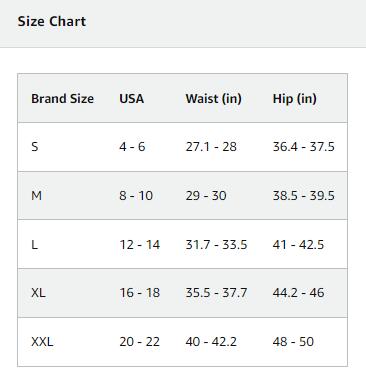Click the waist value 27.1 - 28
Image resolution: width=366 pixels, height=386 pixels.
(x=211, y=147)
